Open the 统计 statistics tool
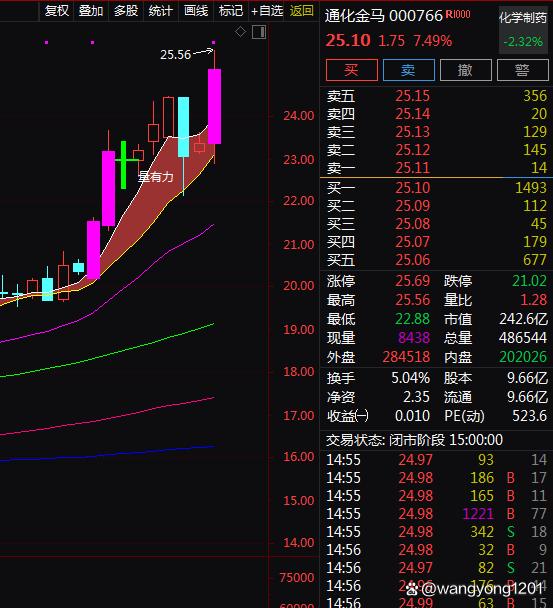 click(161, 10)
